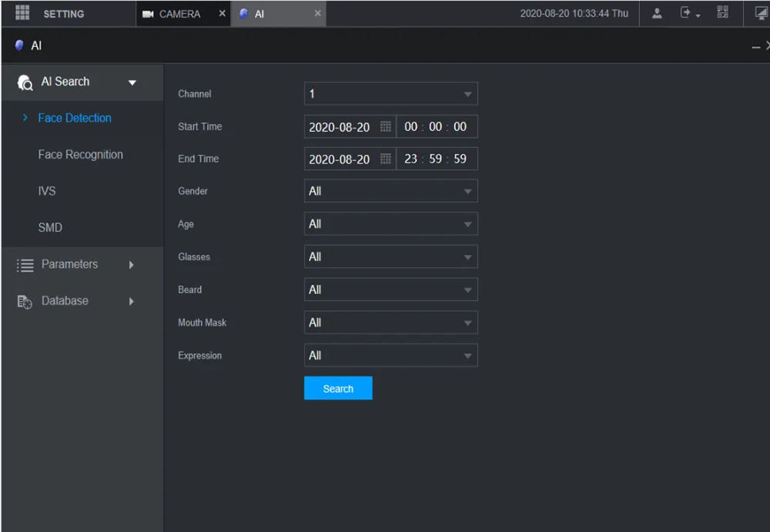
Task: Open the logout menu icon
Action: coord(689,13)
